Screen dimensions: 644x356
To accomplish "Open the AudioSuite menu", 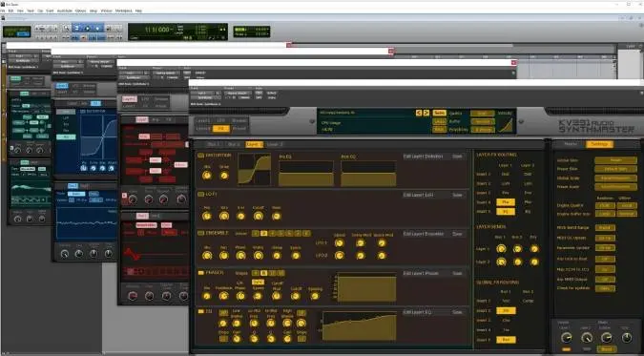I will click(x=65, y=10).
